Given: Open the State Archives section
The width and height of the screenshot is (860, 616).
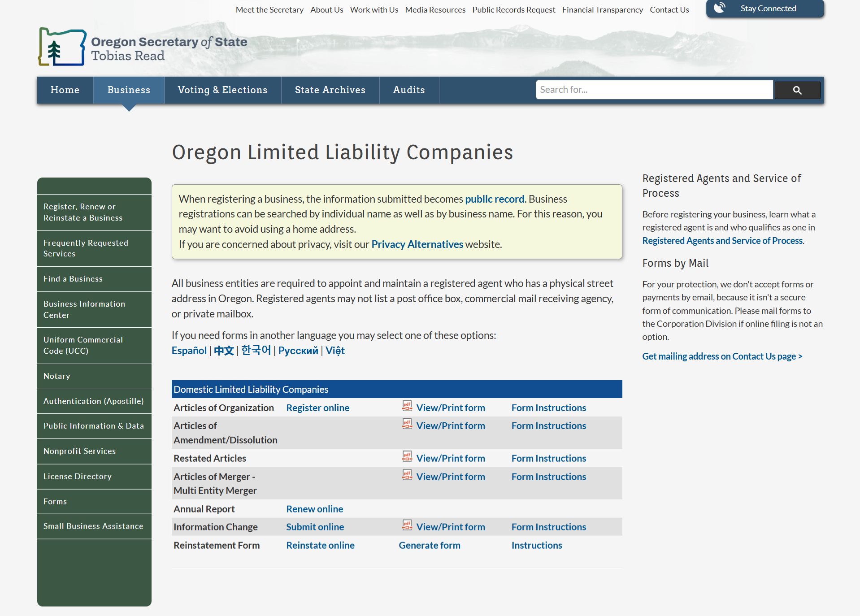Looking at the screenshot, I should pos(330,90).
